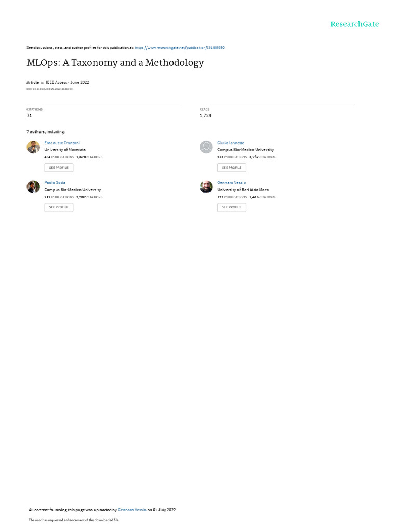Viewport: 399px width, 532px height.
Task: Click the reads count 1,729
Action: (205, 116)
